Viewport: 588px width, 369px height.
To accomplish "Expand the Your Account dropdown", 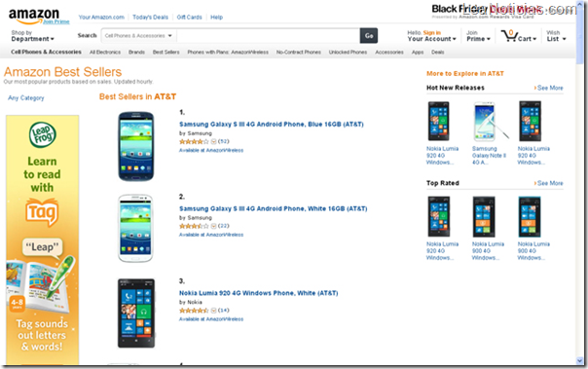I will tap(431, 36).
